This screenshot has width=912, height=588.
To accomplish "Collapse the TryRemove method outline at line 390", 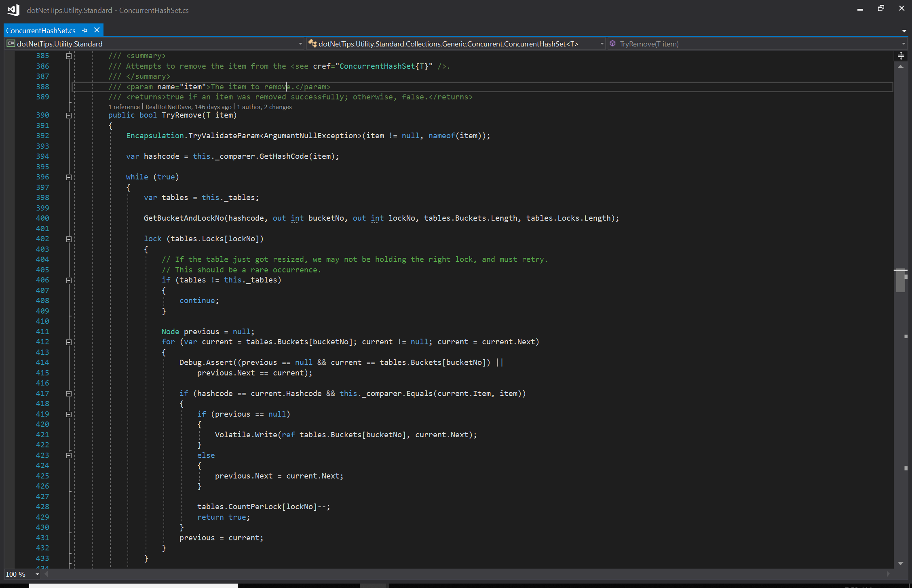I will [69, 115].
